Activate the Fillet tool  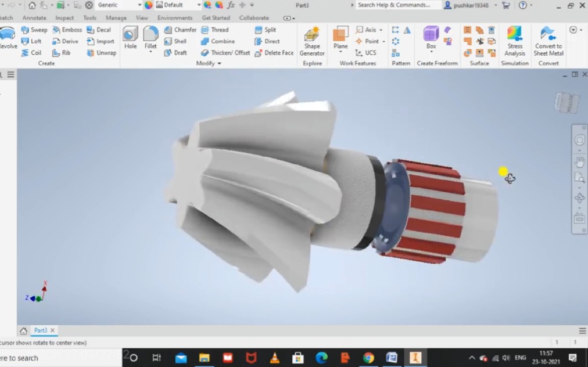150,37
